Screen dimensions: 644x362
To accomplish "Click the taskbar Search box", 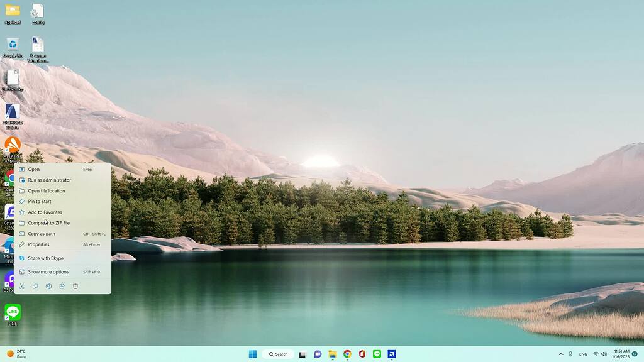I will click(278, 354).
